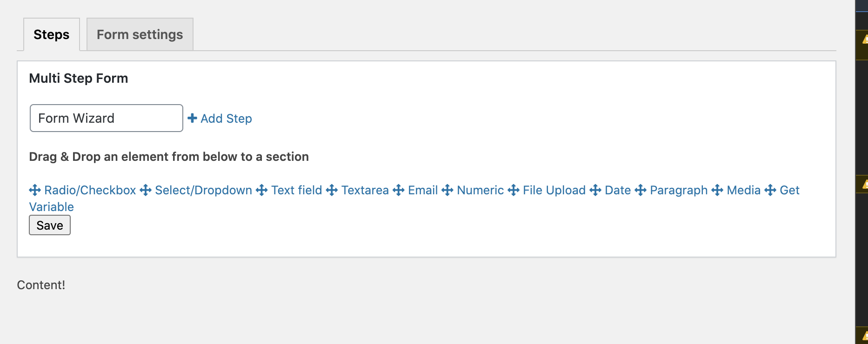Screen dimensions: 868x344
Task: Click the Save button
Action: pos(50,225)
